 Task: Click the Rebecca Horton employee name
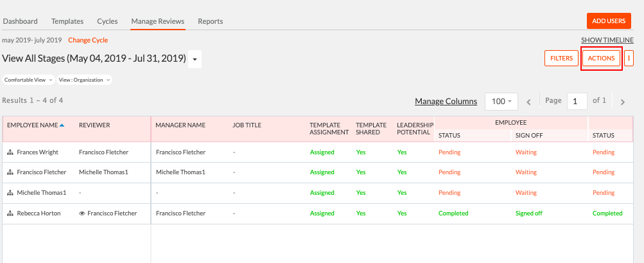coord(39,213)
